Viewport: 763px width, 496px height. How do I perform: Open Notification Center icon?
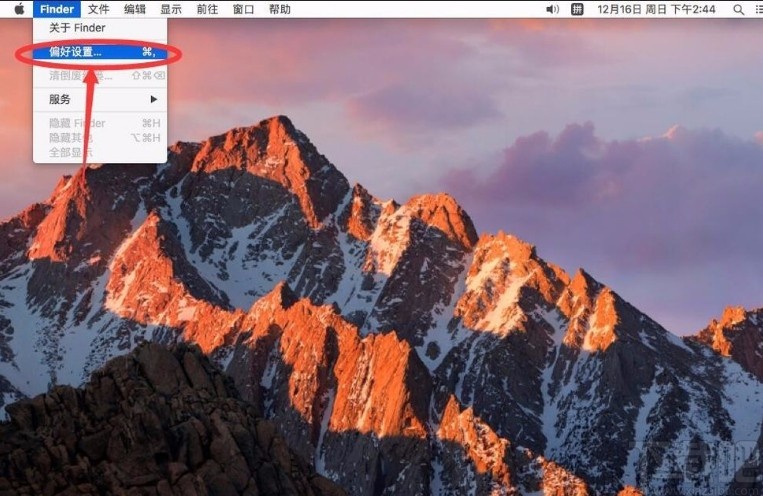(x=759, y=9)
